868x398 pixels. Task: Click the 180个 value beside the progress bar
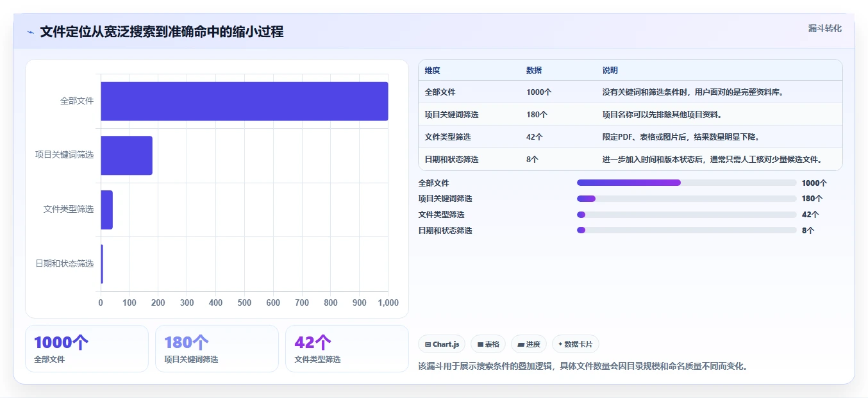(x=812, y=199)
